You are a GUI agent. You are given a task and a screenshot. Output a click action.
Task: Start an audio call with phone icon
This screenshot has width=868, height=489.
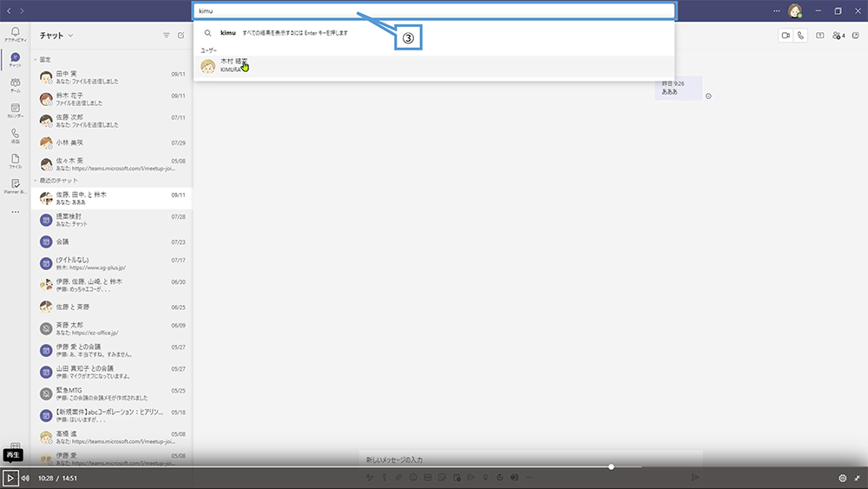[800, 36]
